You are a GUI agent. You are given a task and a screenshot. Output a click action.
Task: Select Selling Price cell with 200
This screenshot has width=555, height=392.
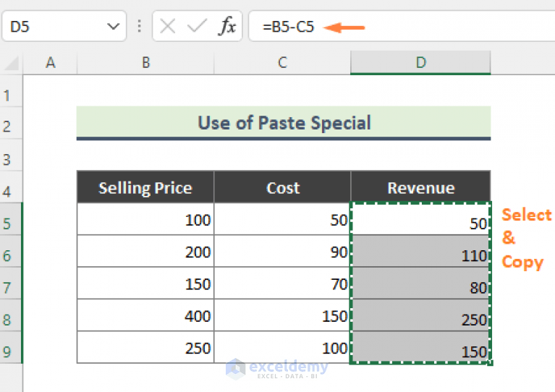145,251
